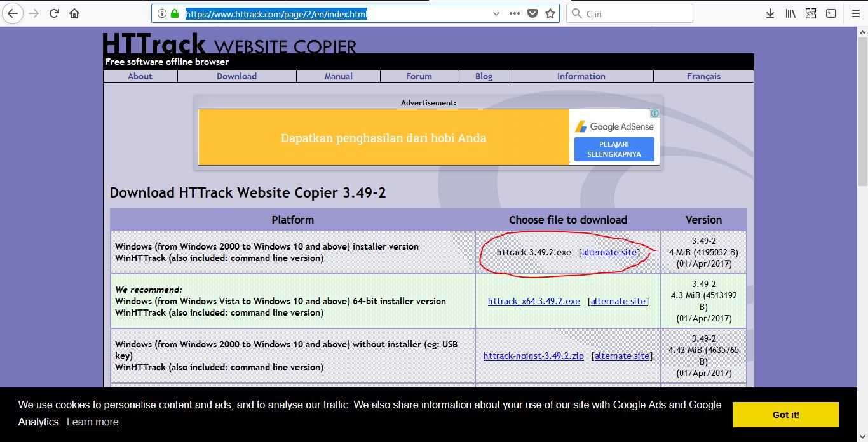The height and width of the screenshot is (442, 868).
Task: Save page to Pocket icon
Action: [x=533, y=13]
